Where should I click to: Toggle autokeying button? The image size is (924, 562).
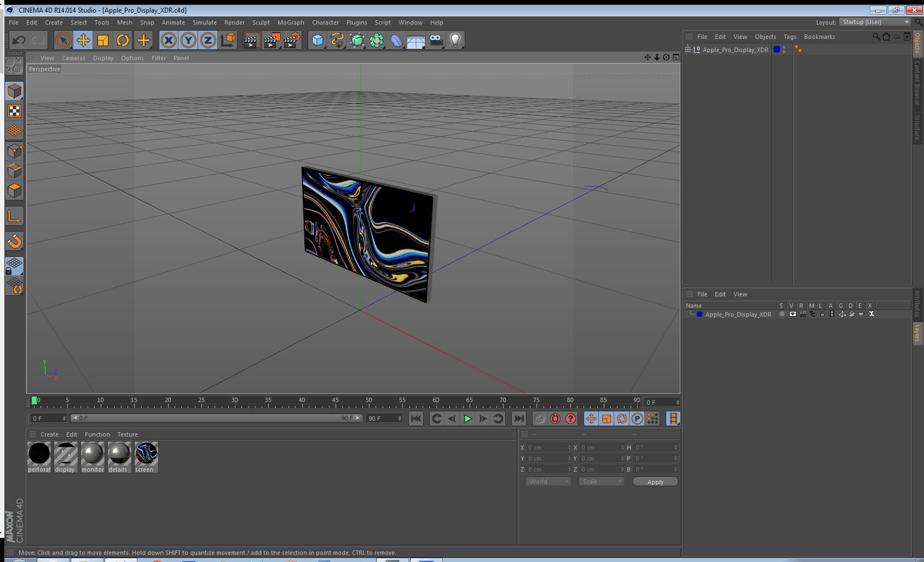pos(555,418)
